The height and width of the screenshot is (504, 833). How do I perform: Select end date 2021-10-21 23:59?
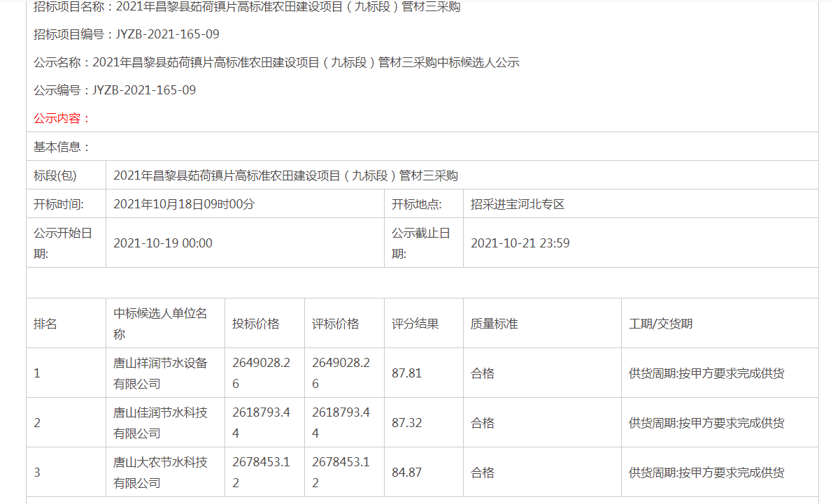coord(520,243)
